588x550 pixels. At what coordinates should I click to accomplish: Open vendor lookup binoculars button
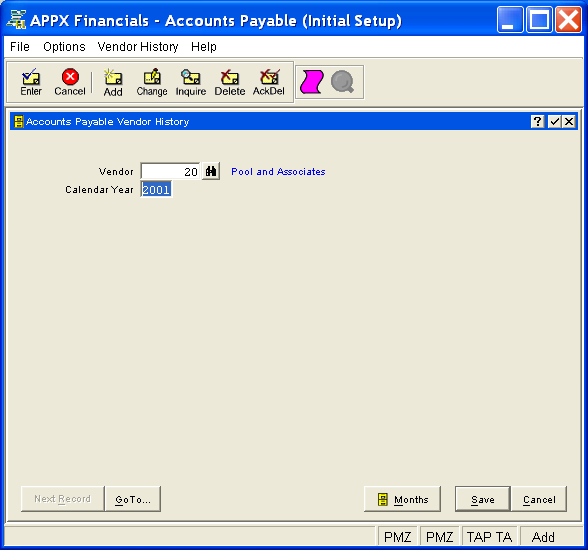(211, 171)
